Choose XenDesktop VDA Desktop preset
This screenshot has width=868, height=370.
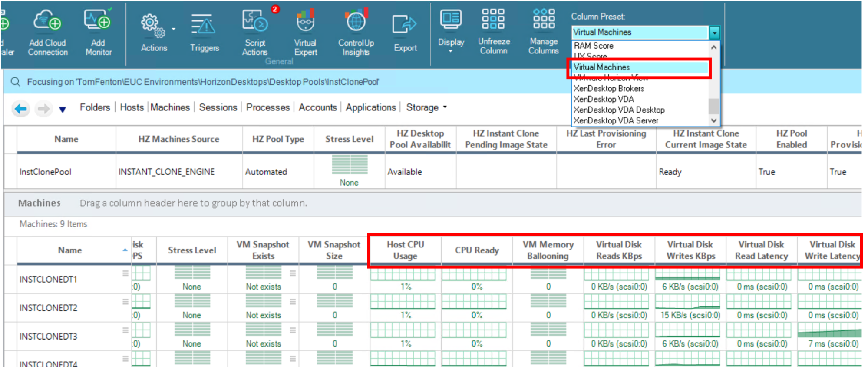coord(619,110)
